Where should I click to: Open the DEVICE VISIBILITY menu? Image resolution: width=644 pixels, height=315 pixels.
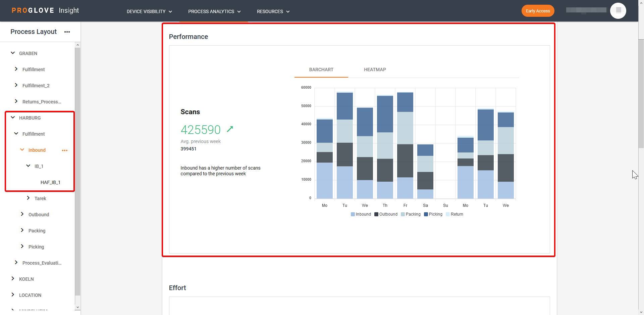point(149,11)
